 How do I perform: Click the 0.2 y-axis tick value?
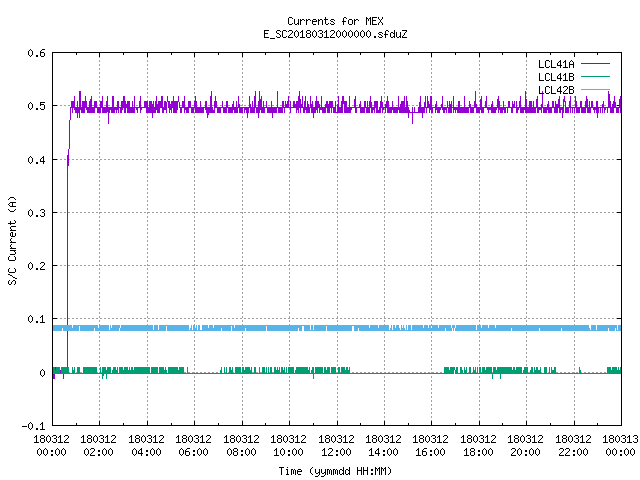coord(36,266)
